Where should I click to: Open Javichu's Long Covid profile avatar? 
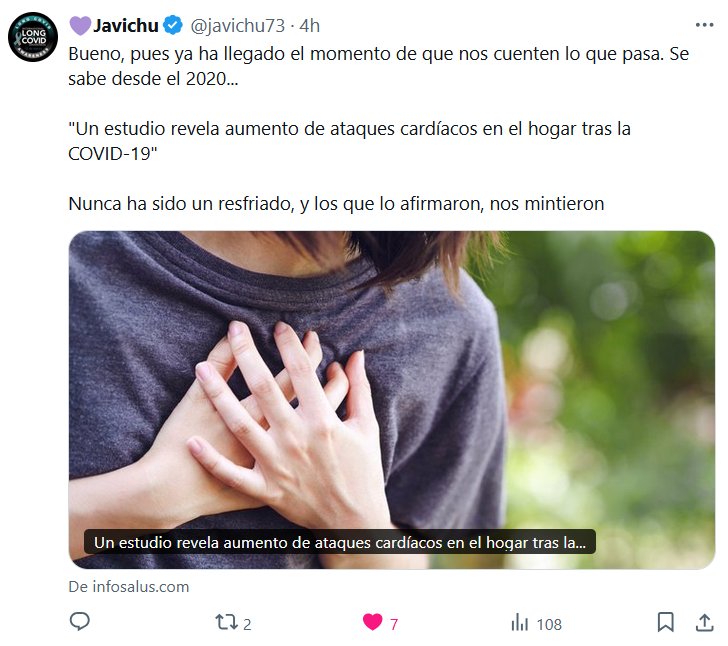tap(33, 37)
